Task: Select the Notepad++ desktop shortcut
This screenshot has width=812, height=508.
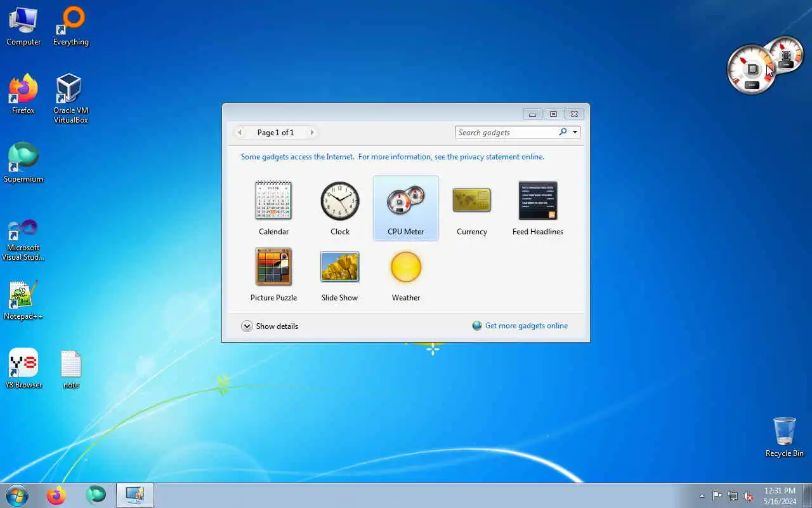Action: [x=23, y=301]
